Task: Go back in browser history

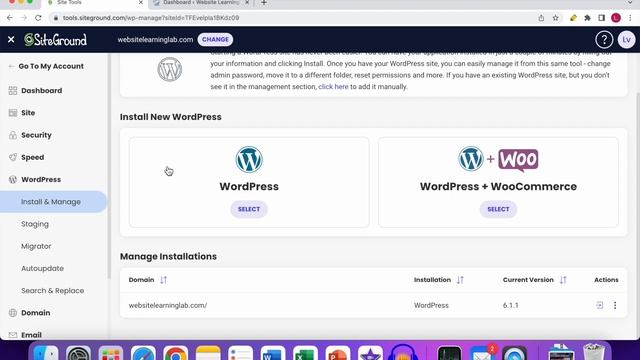Action: click(10, 18)
